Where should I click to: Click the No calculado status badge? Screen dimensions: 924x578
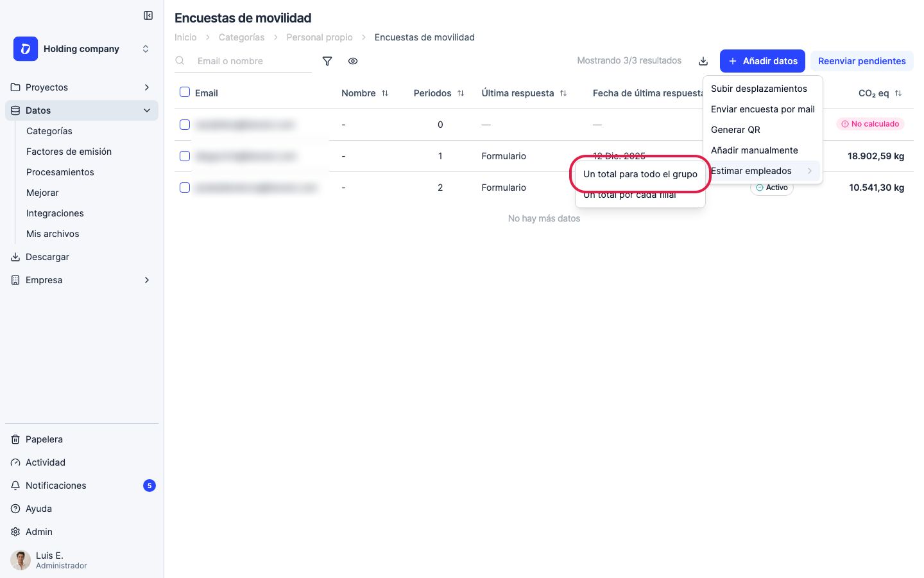point(870,124)
